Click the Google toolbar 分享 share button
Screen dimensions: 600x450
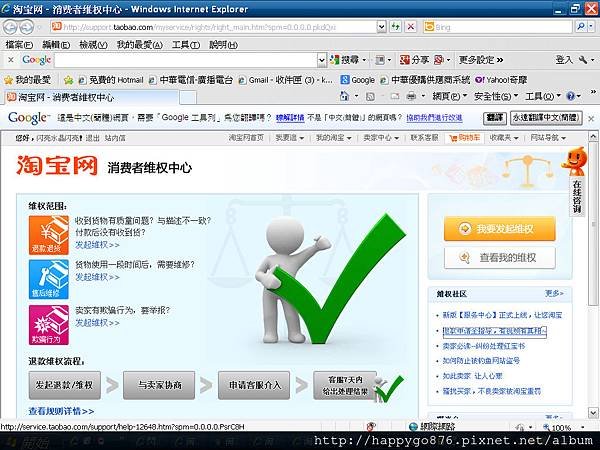pyautogui.click(x=414, y=60)
